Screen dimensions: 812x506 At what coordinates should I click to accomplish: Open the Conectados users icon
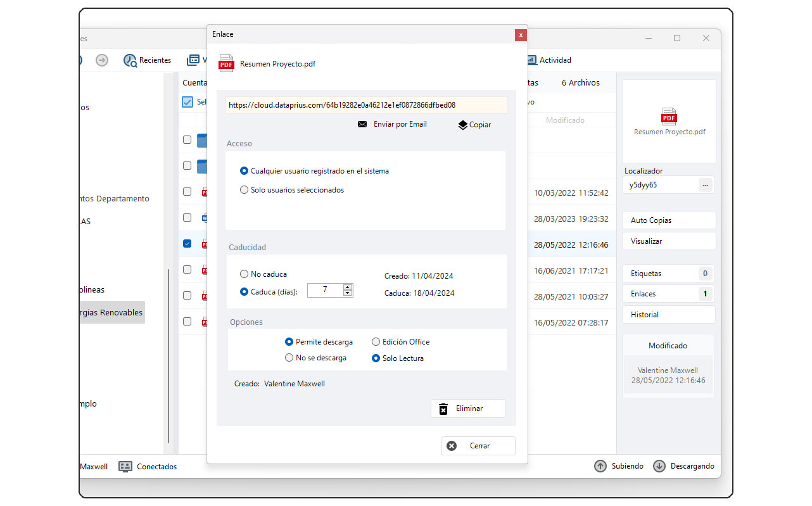click(x=125, y=467)
